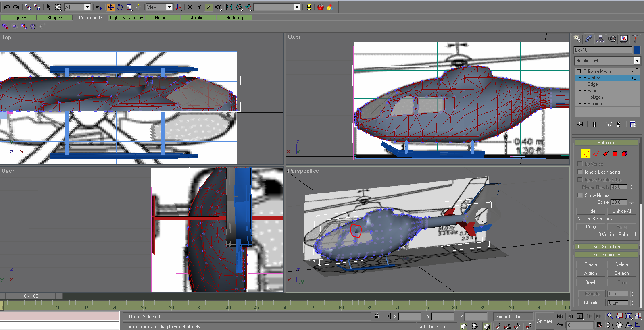
Task: Expand the Soft Selection rollout
Action: 606,247
